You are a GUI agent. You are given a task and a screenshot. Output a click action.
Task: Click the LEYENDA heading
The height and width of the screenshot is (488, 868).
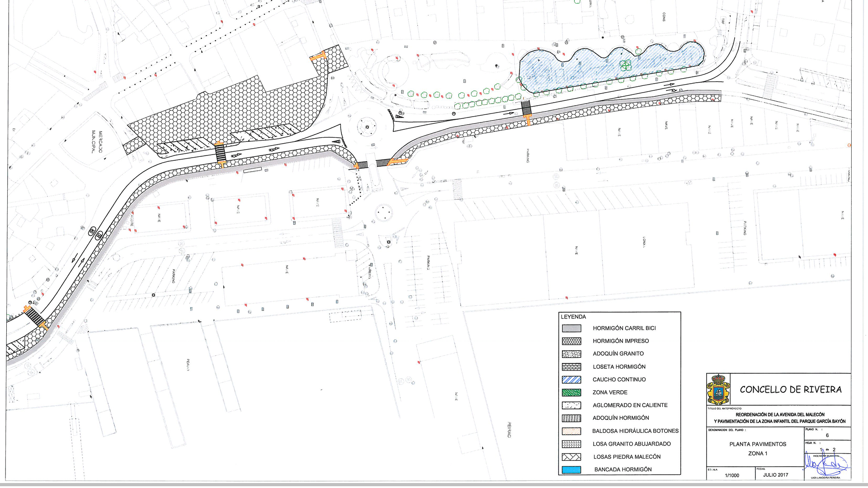573,317
